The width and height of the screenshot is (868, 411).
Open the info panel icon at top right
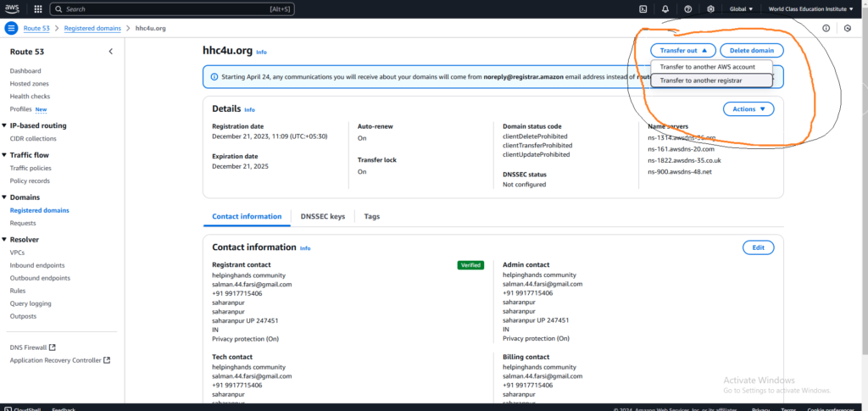pos(826,28)
